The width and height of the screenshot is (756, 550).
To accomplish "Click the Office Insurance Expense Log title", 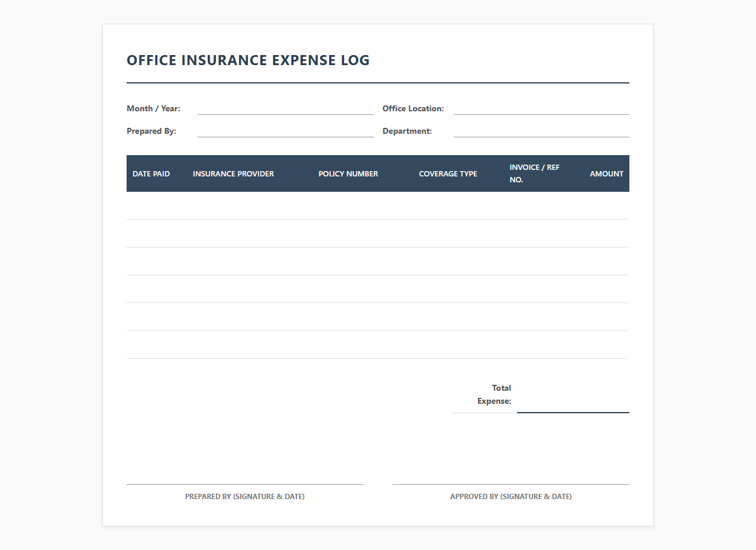I will click(x=248, y=60).
